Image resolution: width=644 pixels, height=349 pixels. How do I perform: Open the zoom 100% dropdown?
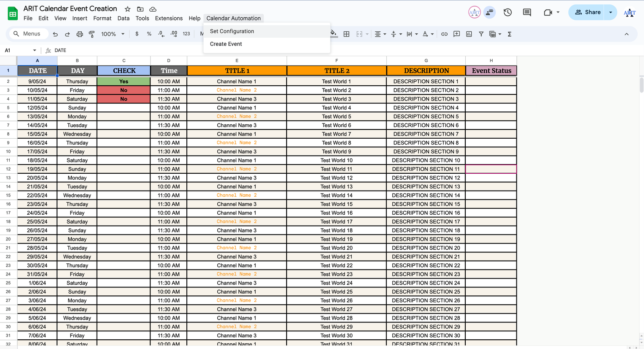click(x=113, y=34)
